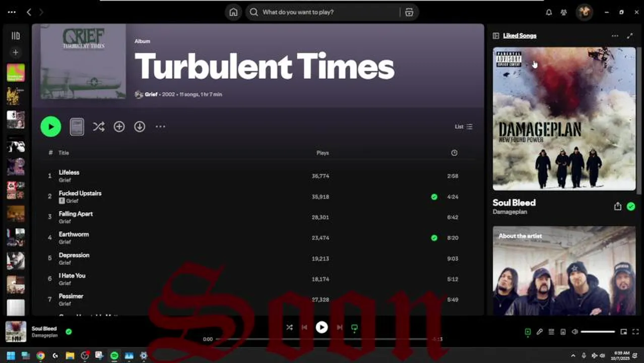Open the mini player icon
This screenshot has height=363, width=644.
(623, 332)
